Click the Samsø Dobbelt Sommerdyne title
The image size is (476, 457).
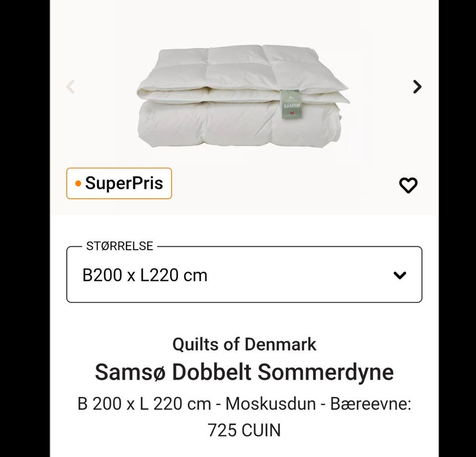click(243, 372)
